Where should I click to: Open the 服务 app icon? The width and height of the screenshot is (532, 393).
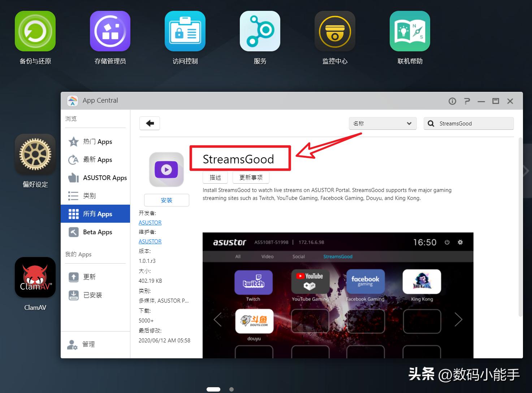[x=260, y=31]
